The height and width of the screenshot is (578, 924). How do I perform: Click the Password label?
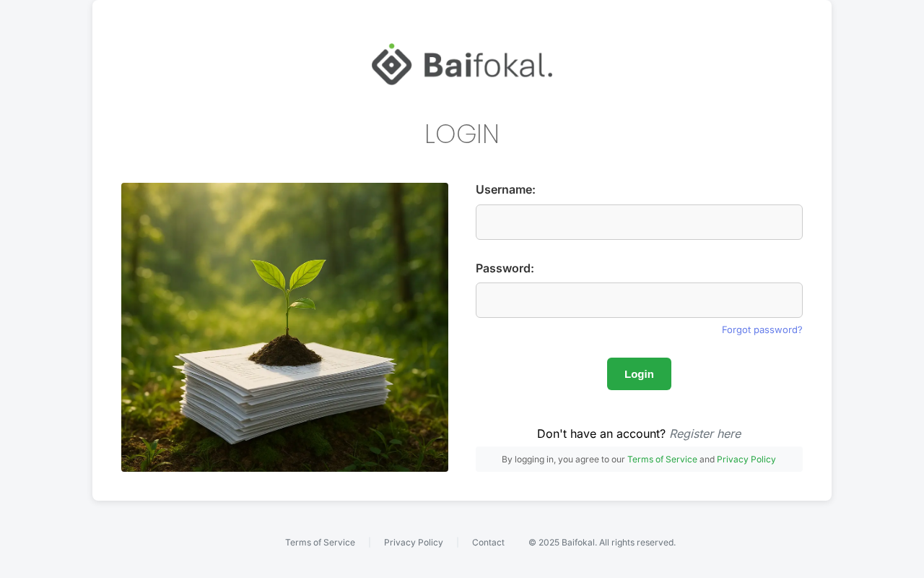[x=505, y=268]
